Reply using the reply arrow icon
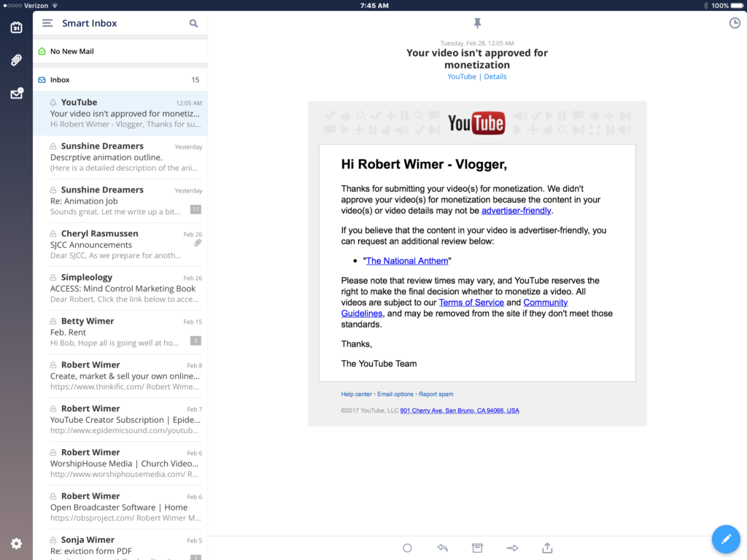Screen dimensions: 747x560 (443, 548)
